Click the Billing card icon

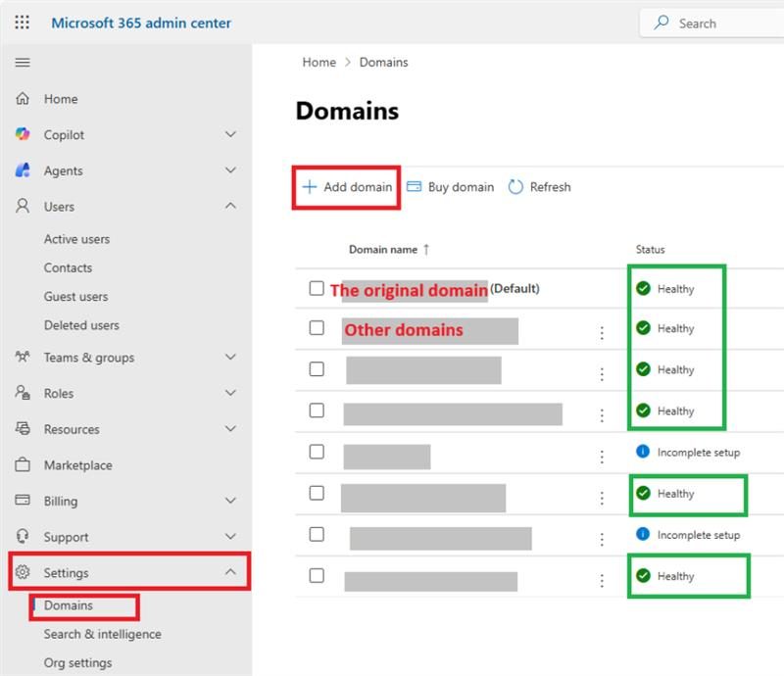click(23, 500)
